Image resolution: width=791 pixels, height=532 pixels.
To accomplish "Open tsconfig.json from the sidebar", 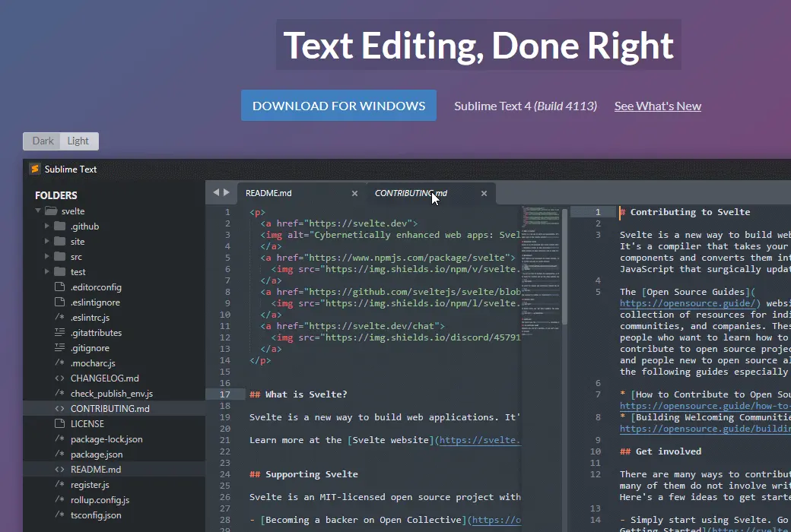I will pos(96,515).
